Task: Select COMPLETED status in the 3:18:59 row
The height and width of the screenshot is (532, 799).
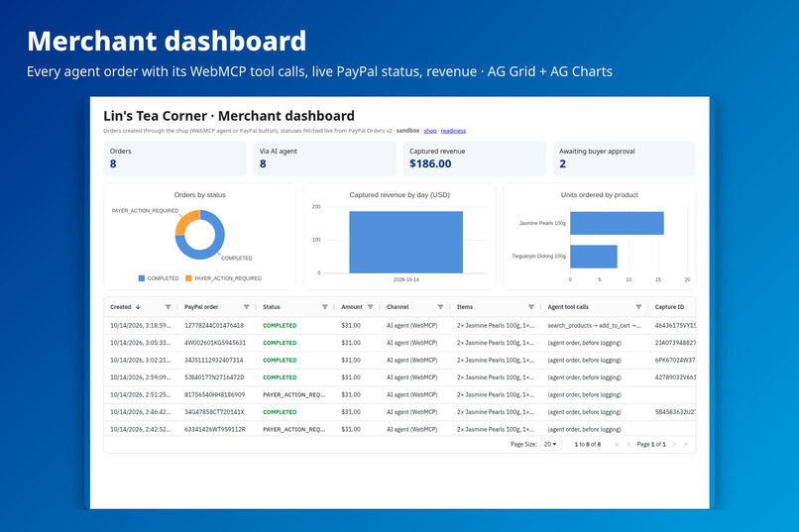Action: point(280,325)
